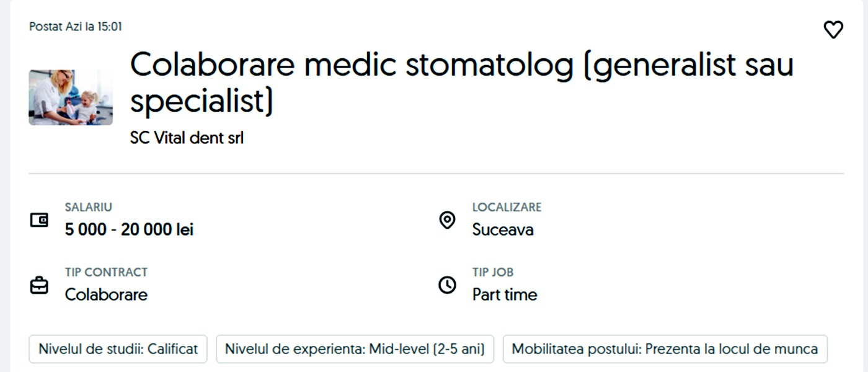Click the Suceava location text
Screen dimensions: 868x372
(x=503, y=230)
